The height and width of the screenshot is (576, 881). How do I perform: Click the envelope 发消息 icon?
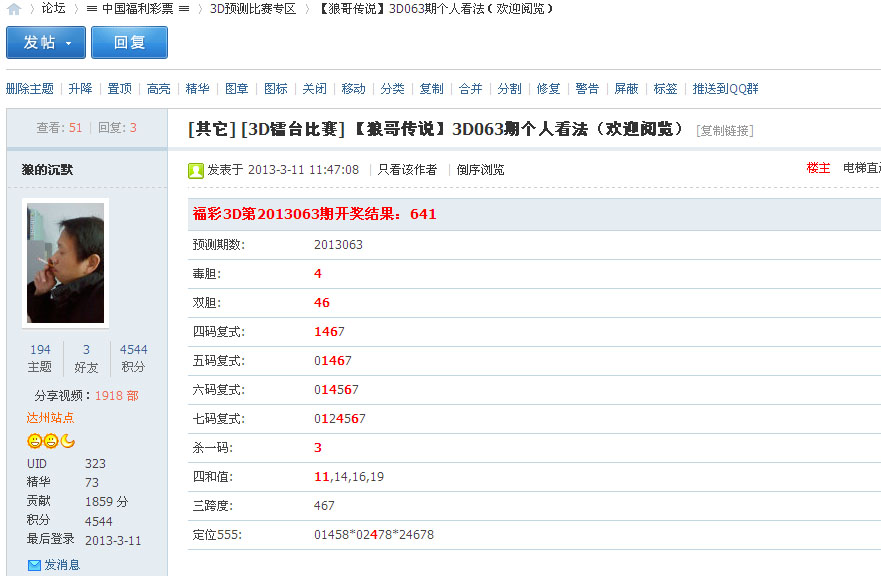(34, 565)
